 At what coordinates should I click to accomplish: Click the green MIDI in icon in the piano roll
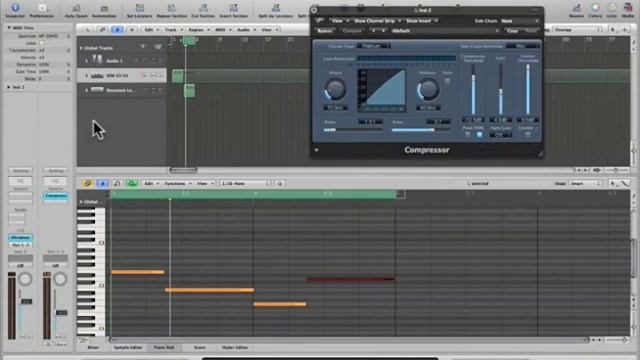click(132, 184)
